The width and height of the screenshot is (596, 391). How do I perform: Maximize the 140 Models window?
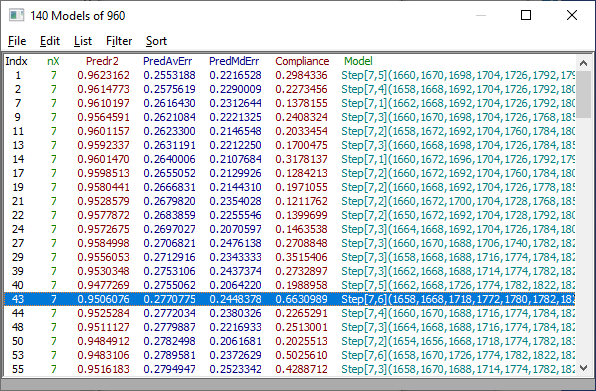(526, 15)
